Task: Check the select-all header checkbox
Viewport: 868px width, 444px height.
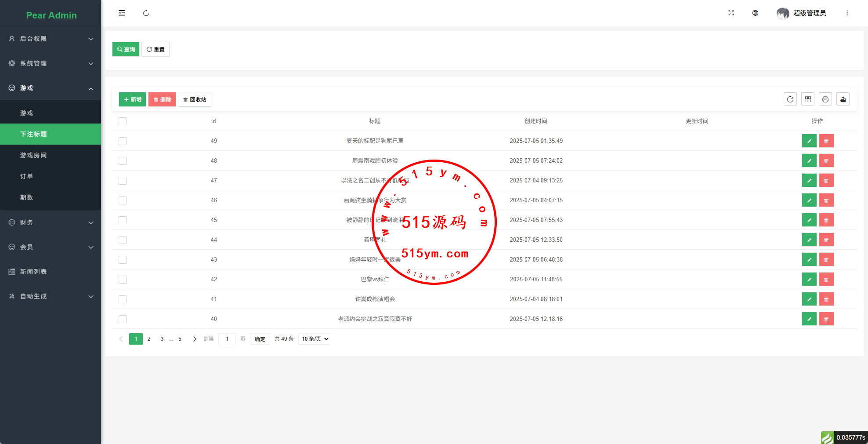Action: click(x=123, y=121)
